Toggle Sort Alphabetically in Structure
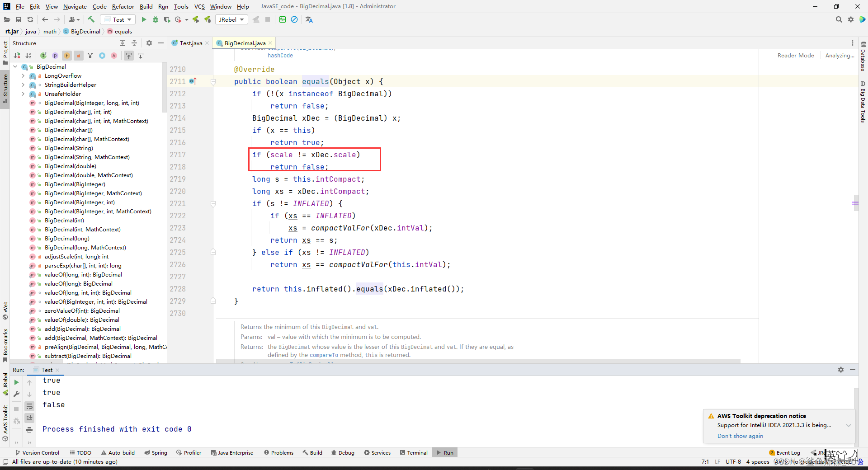This screenshot has width=868, height=470. 28,56
